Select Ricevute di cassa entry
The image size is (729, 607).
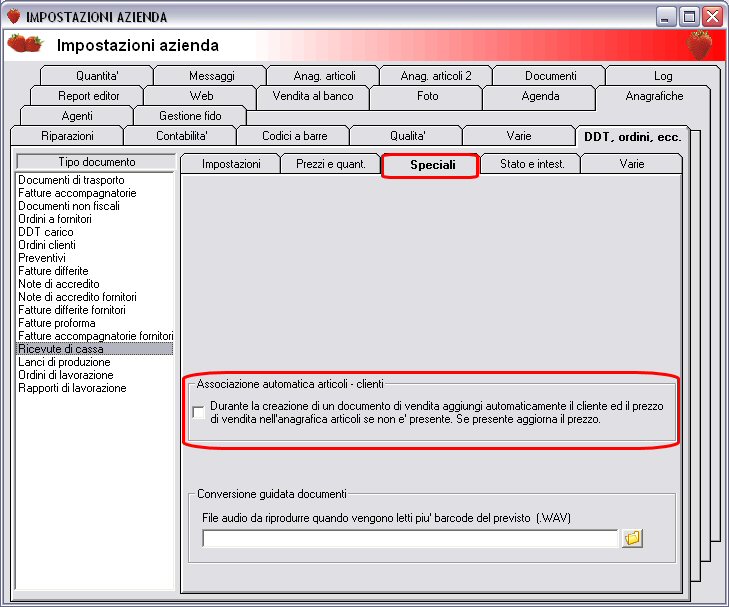coord(95,349)
